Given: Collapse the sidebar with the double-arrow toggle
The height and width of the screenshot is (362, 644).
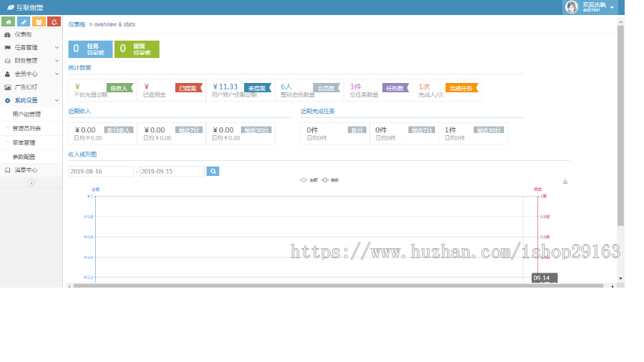Looking at the screenshot, I should [x=31, y=182].
